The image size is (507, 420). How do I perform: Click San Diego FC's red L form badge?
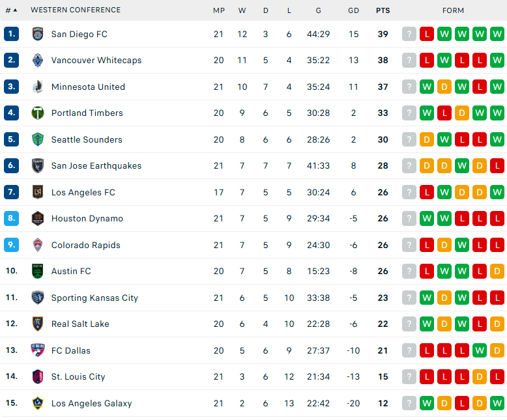[427, 34]
